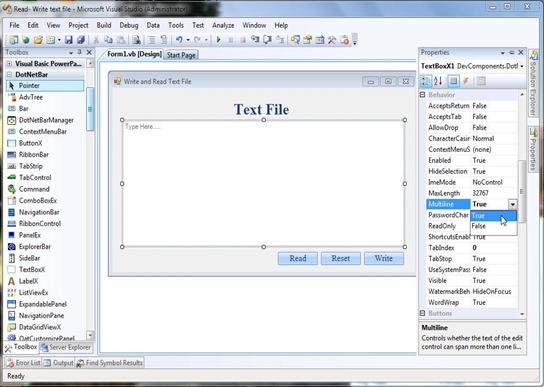Switch to the Start Page tab
This screenshot has height=387, width=544.
181,55
